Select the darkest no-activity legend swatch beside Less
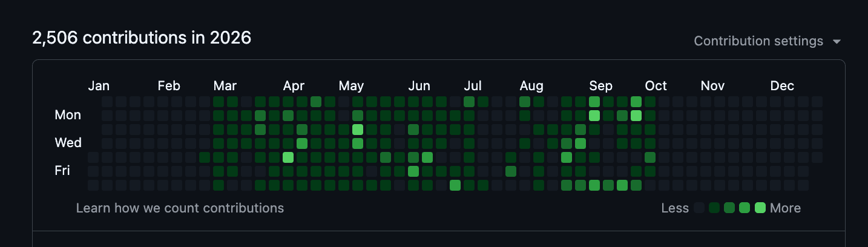Screen dimensions: 868x247 pos(699,208)
